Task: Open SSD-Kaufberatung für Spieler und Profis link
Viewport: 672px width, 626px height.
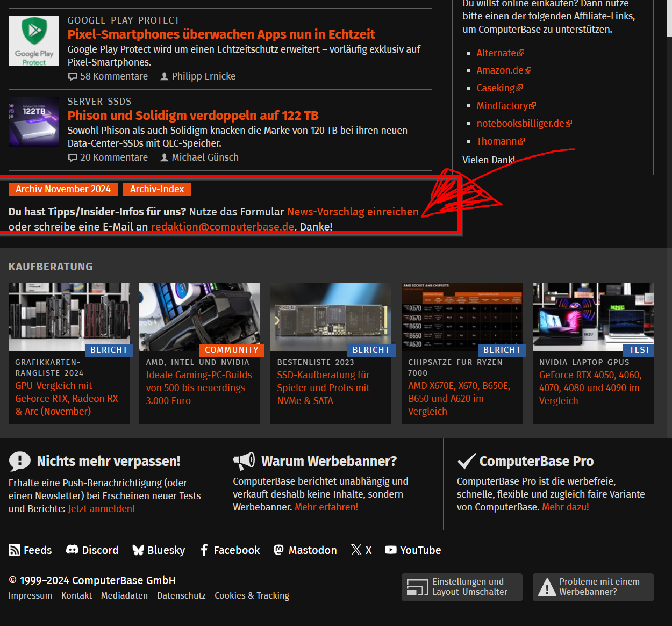Action: pos(324,388)
